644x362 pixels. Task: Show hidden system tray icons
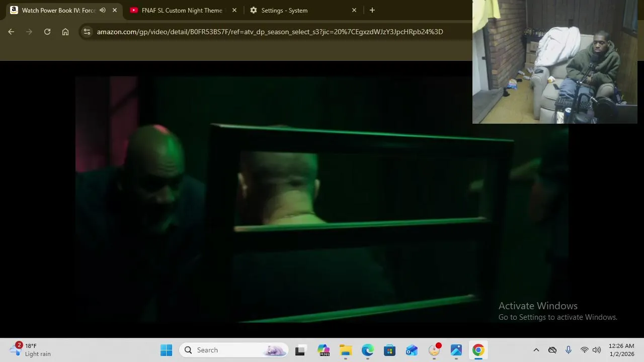tap(536, 350)
